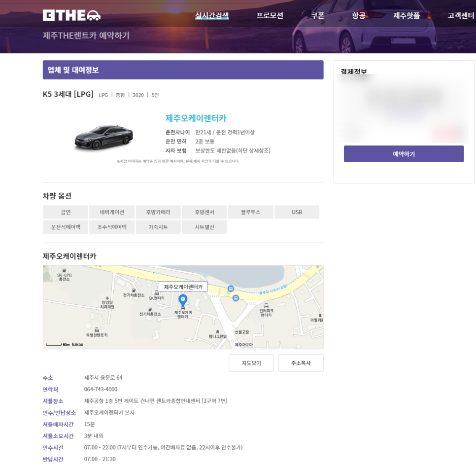Click the 셔틀장소 description text

coord(156,400)
